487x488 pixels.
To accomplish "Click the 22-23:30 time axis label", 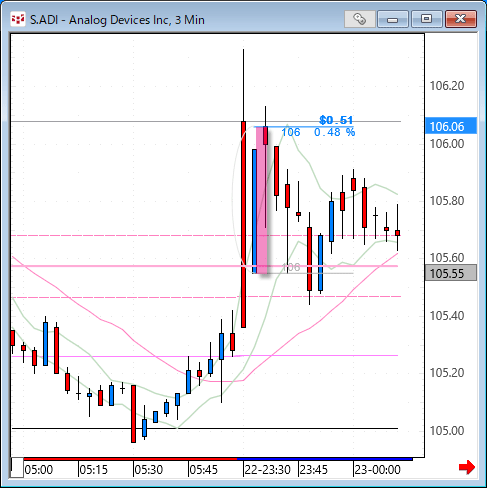I will click(x=268, y=470).
